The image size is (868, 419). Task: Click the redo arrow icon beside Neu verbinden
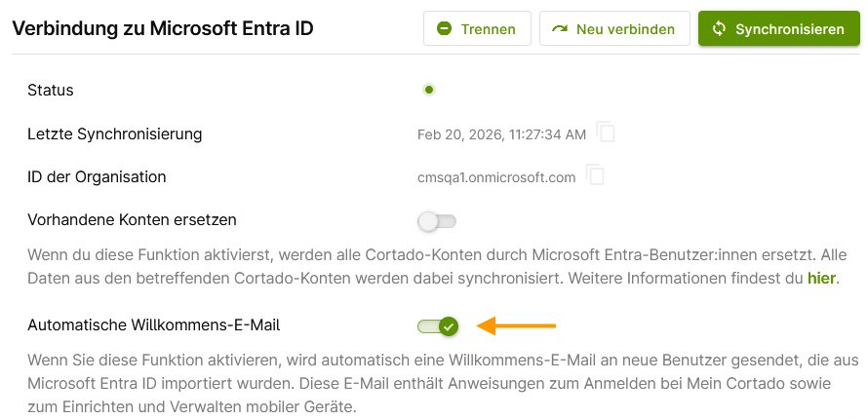560,29
